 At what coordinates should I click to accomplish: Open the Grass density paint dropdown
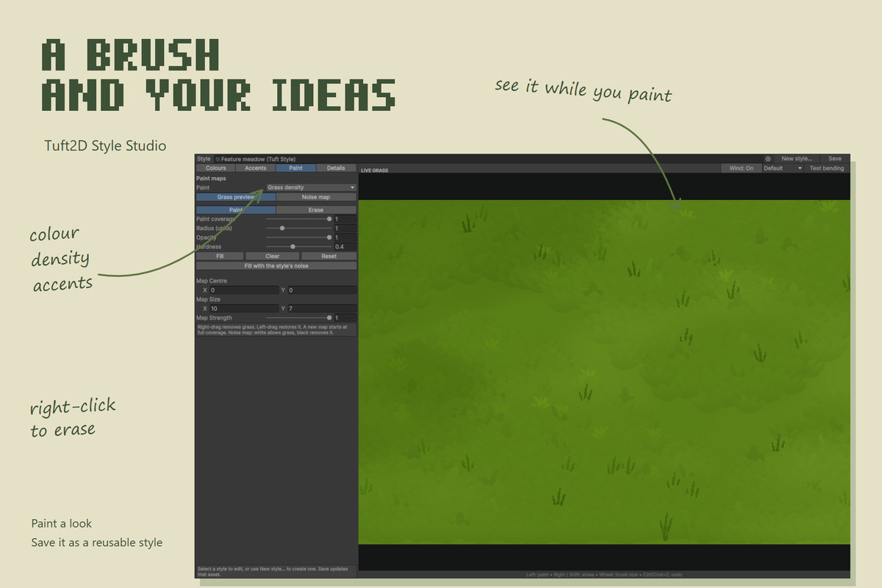(x=311, y=187)
